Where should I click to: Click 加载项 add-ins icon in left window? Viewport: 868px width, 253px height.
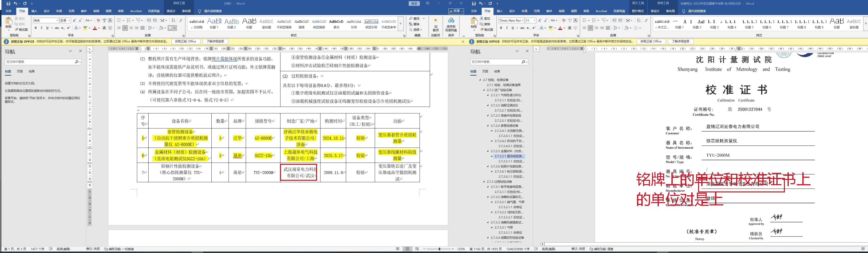click(x=435, y=25)
